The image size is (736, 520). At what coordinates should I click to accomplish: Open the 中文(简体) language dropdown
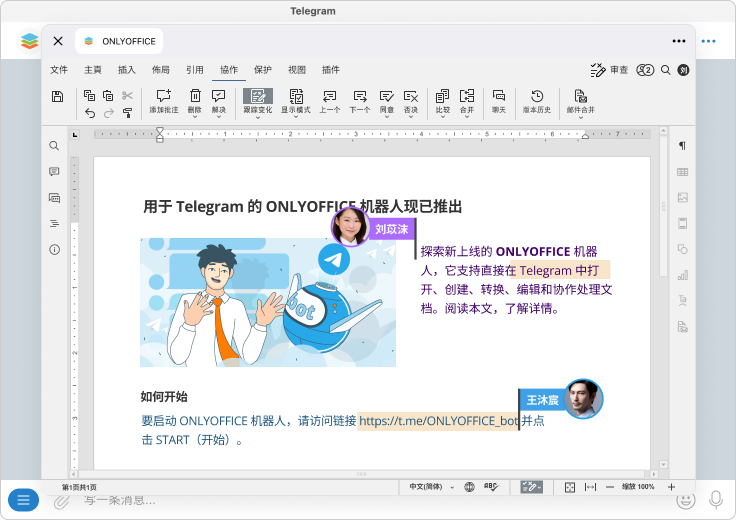[x=432, y=487]
